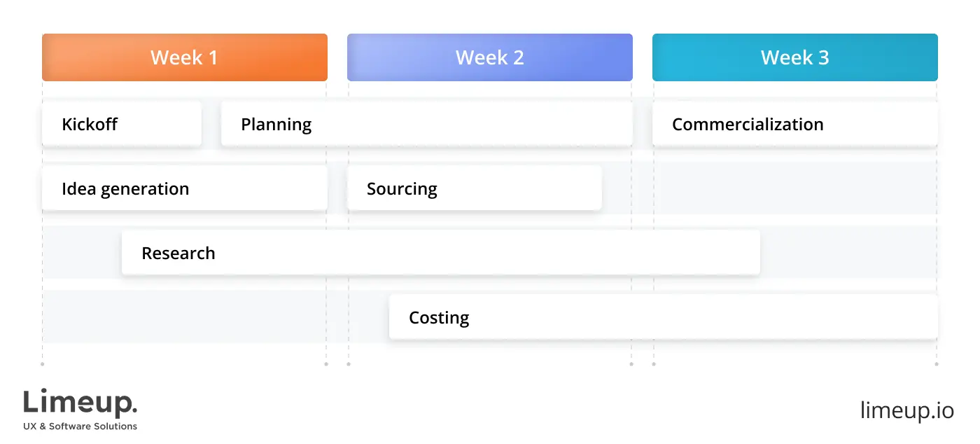Click empty Week 3 area below Commercialization
The height and width of the screenshot is (444, 980).
795,188
